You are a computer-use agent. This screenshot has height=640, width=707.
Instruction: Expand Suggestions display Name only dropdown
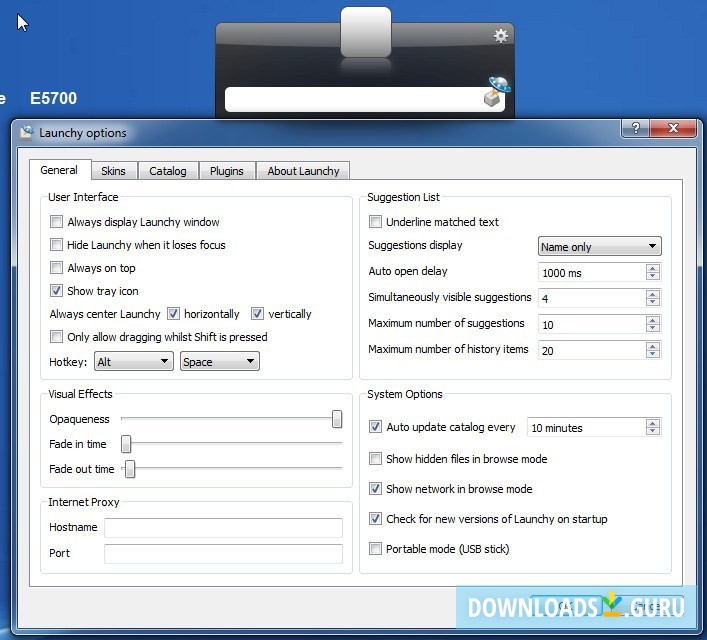point(600,246)
